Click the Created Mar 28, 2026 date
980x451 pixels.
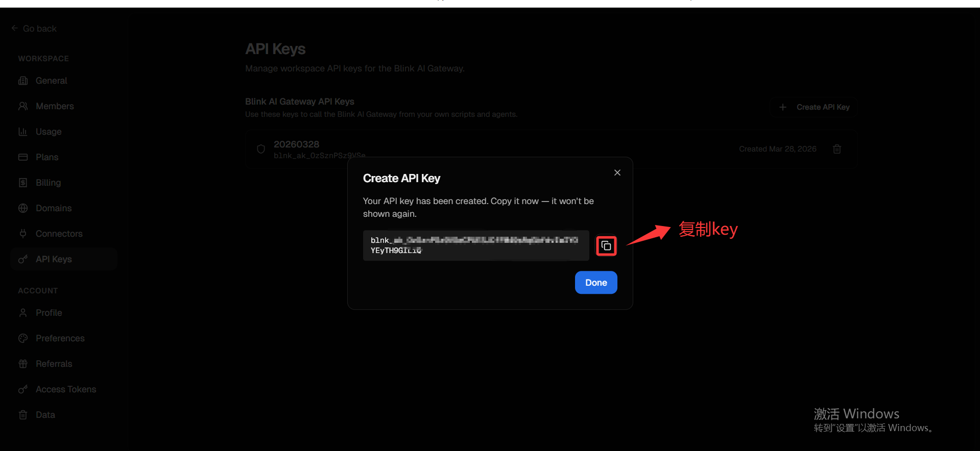click(x=778, y=149)
